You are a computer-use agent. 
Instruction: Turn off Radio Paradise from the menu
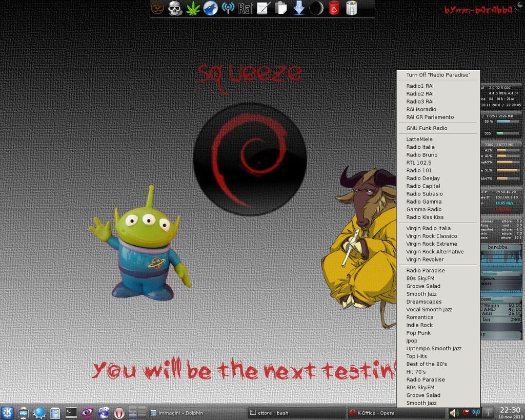click(438, 75)
